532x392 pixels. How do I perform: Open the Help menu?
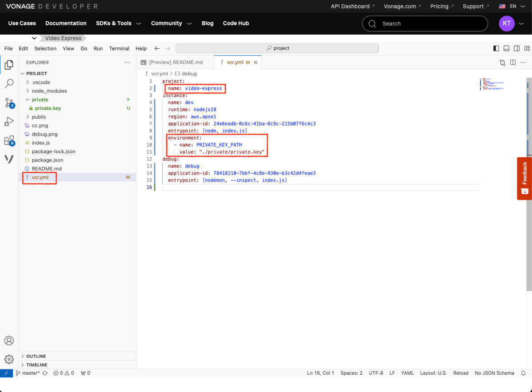(x=141, y=48)
